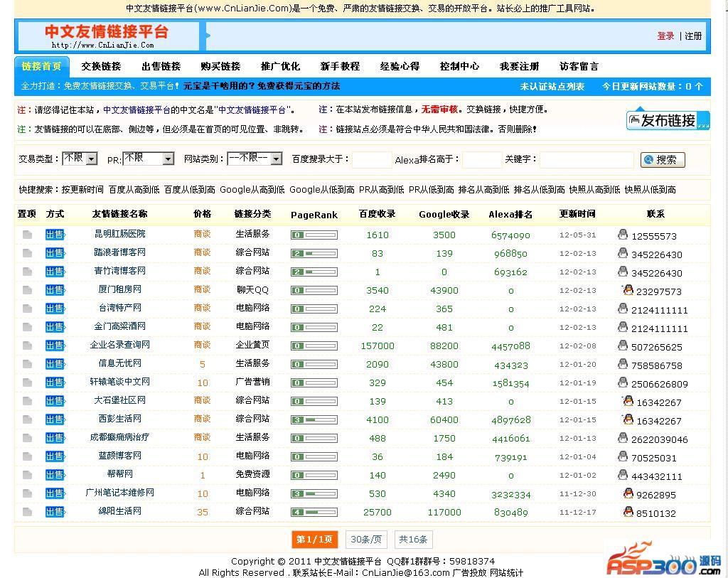Open the 交易类型 dropdown

(x=80, y=159)
